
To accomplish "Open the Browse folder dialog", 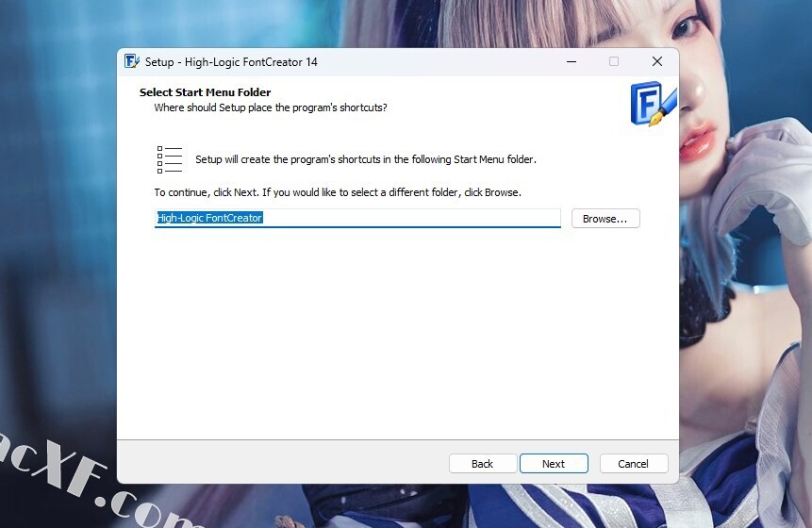I will pos(605,219).
